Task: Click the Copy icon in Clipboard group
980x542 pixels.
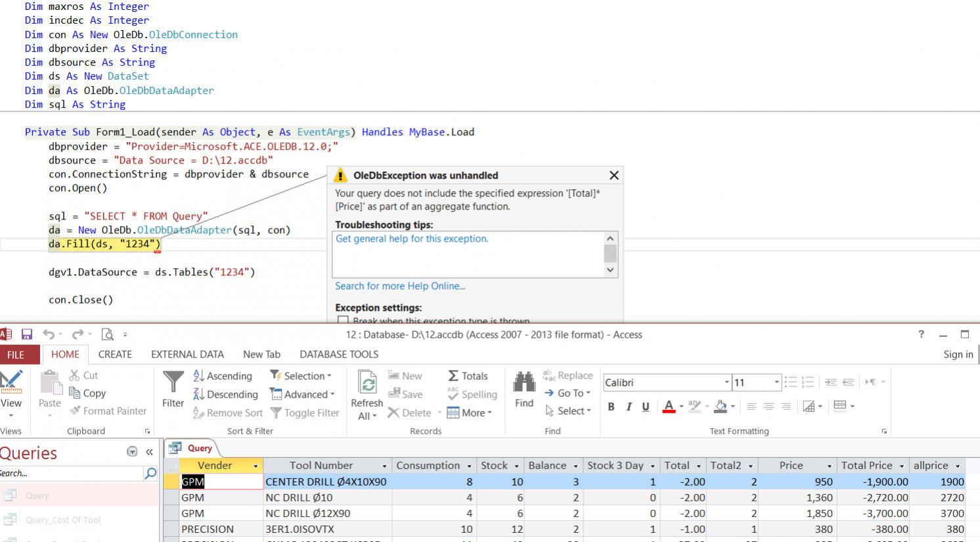Action: pos(87,393)
